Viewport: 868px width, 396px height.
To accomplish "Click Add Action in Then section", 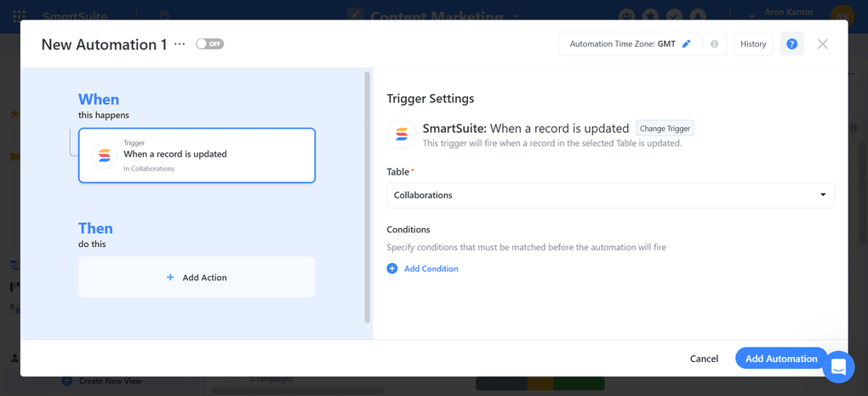I will [x=197, y=277].
